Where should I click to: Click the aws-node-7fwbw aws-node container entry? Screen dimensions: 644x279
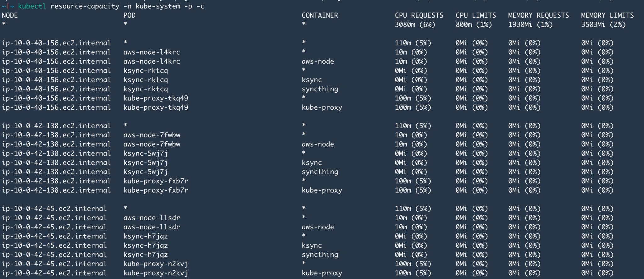[318, 144]
